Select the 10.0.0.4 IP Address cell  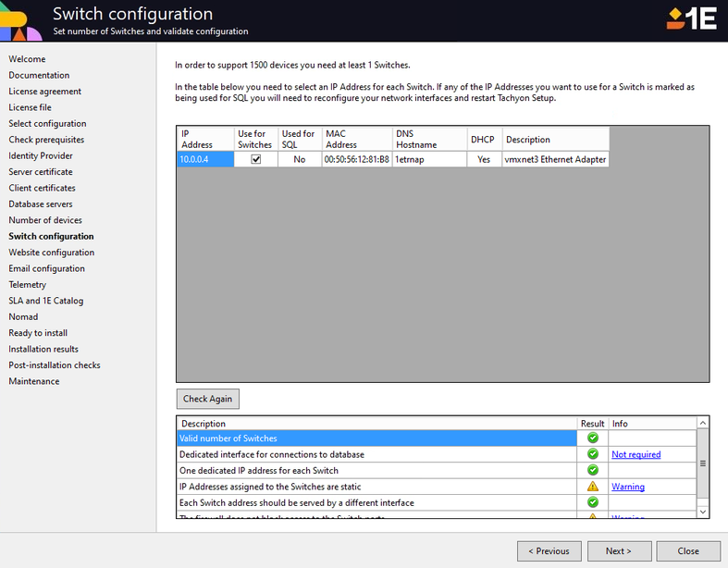[204, 159]
